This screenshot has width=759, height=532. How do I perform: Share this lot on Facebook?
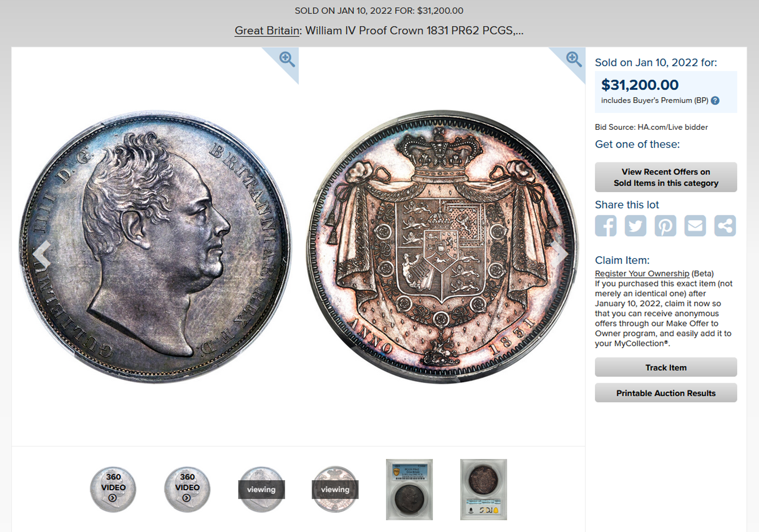[x=606, y=226]
